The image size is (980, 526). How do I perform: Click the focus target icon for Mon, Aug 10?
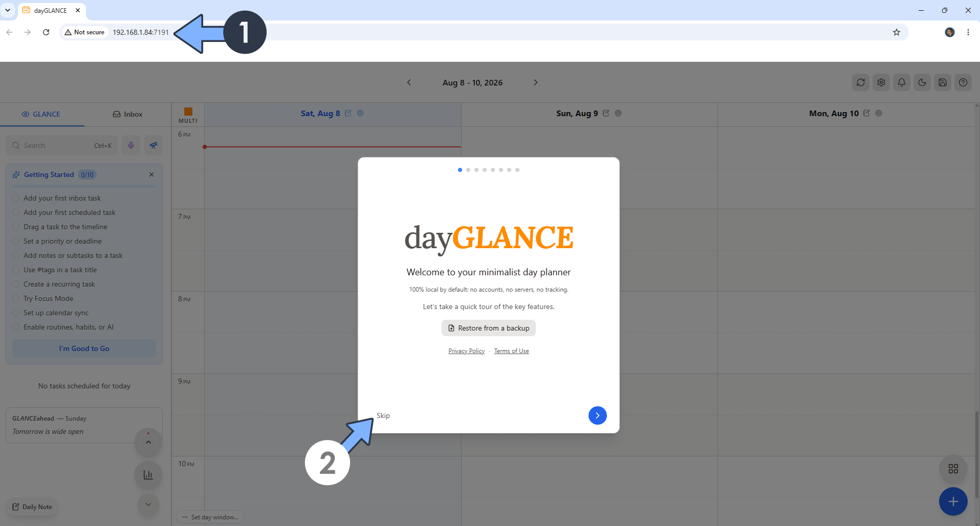coord(879,113)
